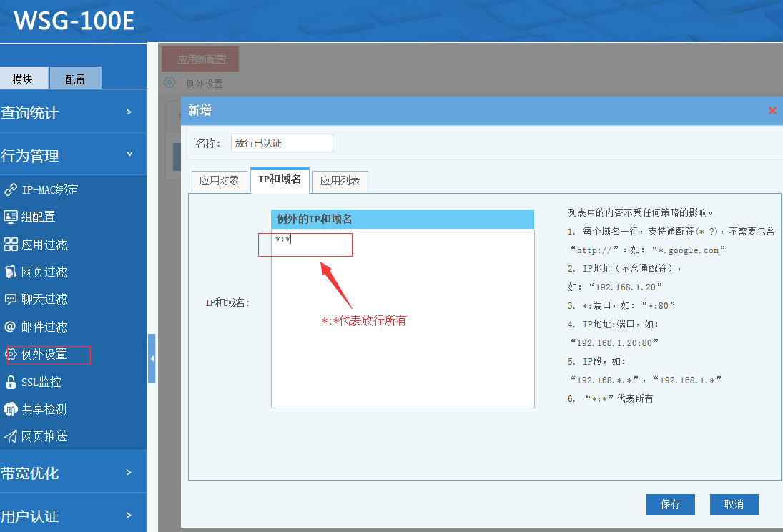The height and width of the screenshot is (532, 783).
Task: Collapse the 行为管理 section
Action: click(73, 155)
